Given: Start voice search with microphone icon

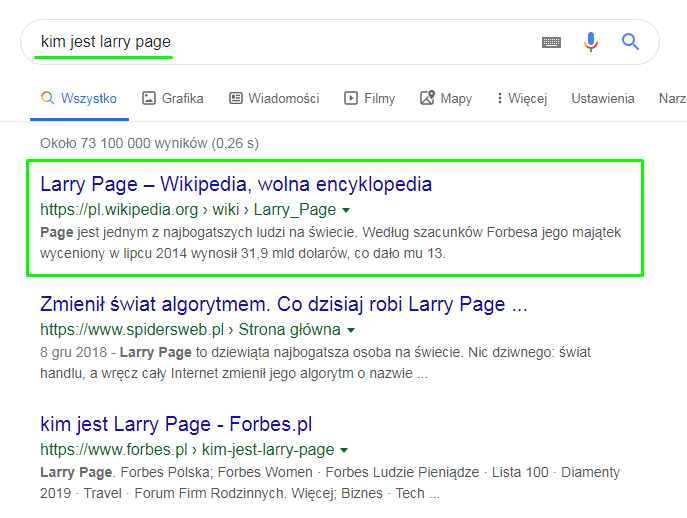Looking at the screenshot, I should pos(591,42).
